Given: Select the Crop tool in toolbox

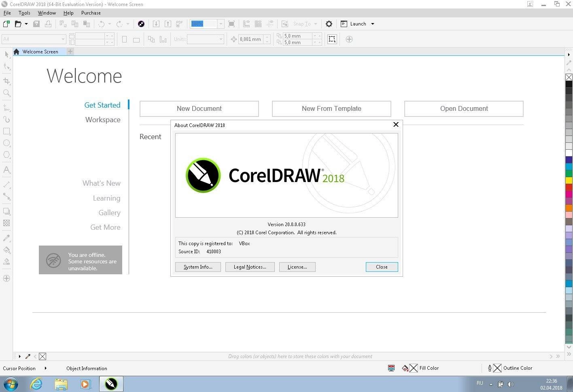Looking at the screenshot, I should pyautogui.click(x=6, y=81).
